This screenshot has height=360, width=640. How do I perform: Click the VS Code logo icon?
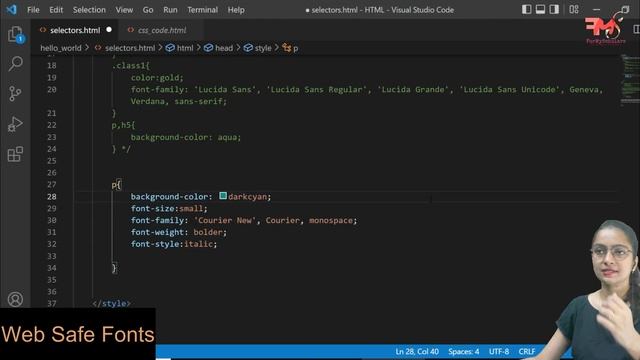click(11, 9)
